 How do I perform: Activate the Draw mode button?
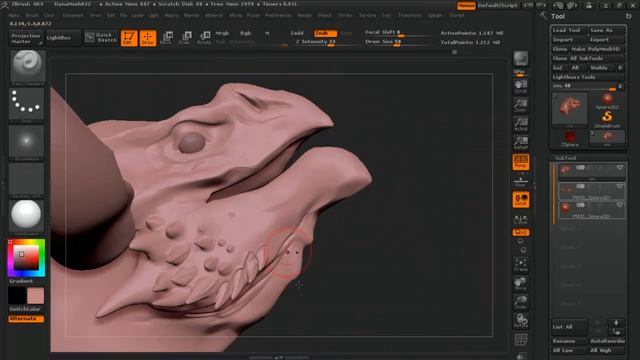(148, 38)
